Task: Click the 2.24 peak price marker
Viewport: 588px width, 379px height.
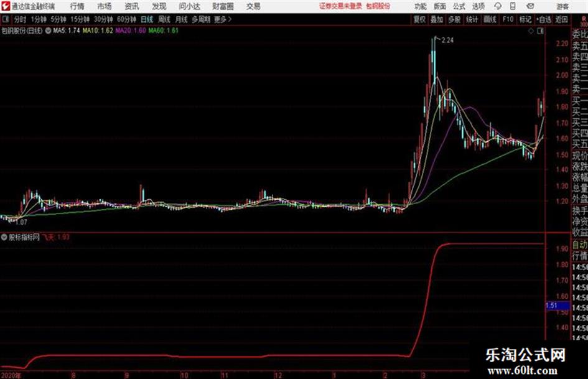Action: click(447, 40)
